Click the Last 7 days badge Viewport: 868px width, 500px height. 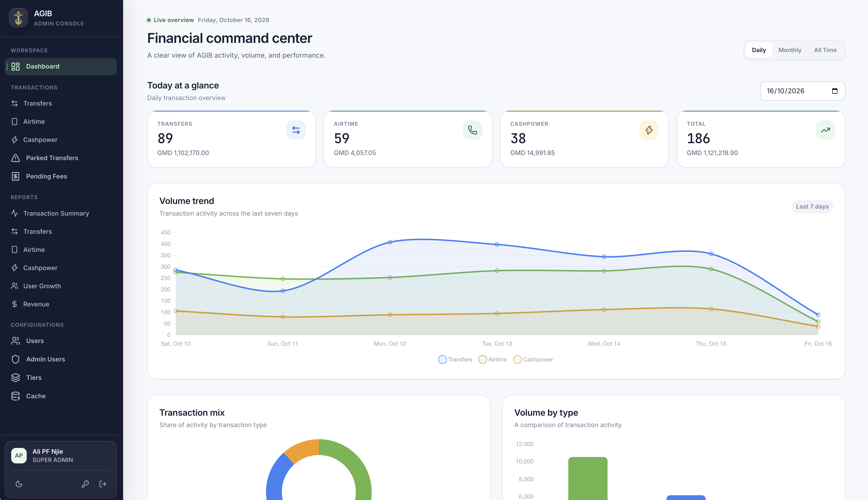pyautogui.click(x=812, y=207)
